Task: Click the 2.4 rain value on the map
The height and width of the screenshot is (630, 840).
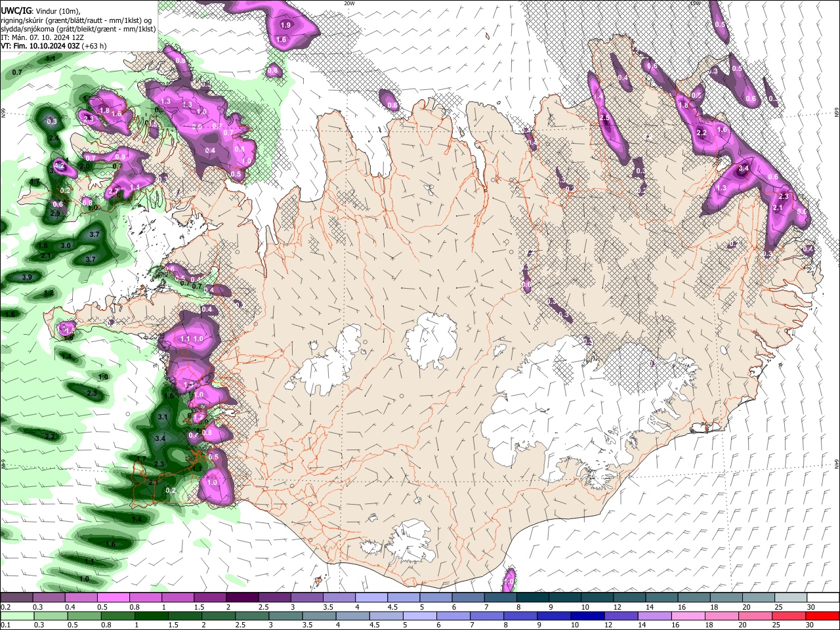Action: 54,138
